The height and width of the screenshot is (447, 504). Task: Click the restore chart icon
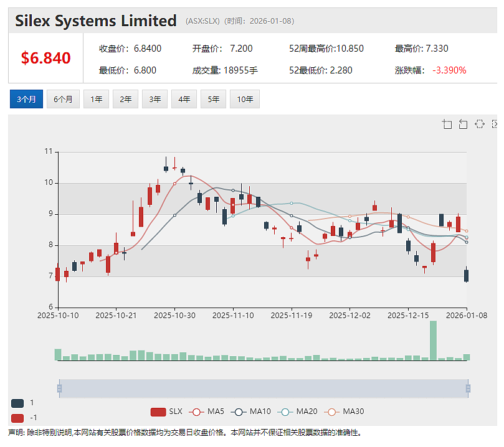point(480,124)
